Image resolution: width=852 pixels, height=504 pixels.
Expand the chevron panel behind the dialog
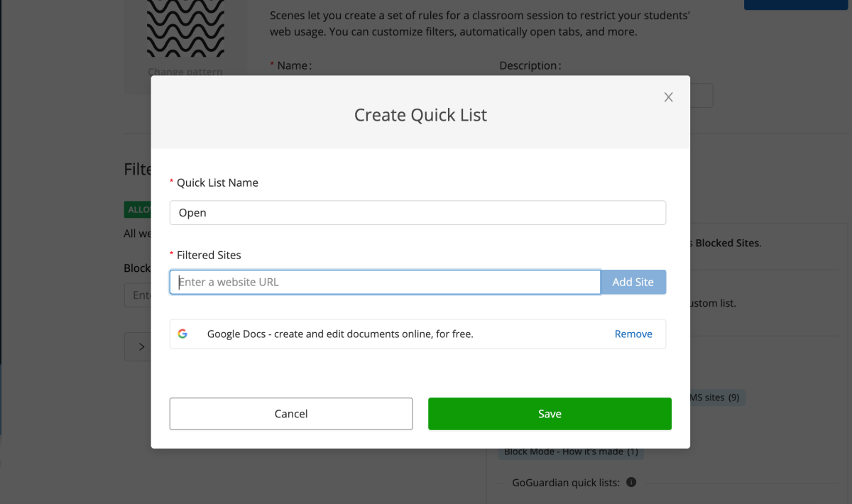click(x=141, y=346)
